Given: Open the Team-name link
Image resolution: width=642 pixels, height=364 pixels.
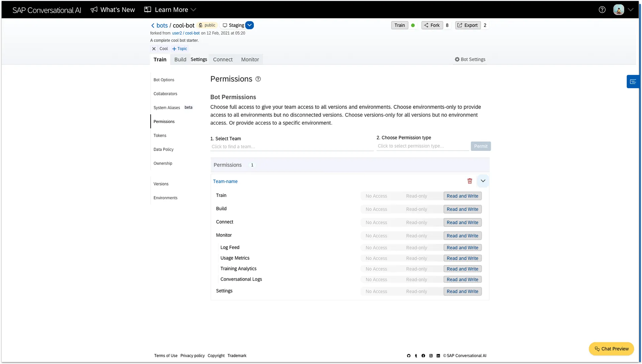Looking at the screenshot, I should pos(225,181).
